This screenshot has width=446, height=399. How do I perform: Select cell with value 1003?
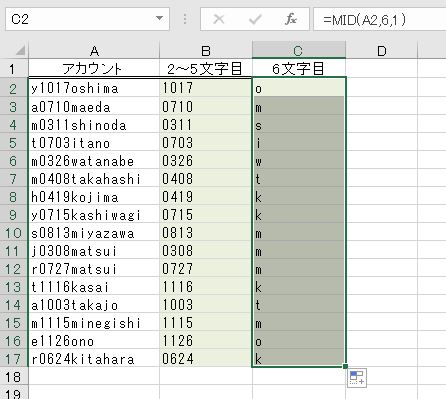point(206,305)
